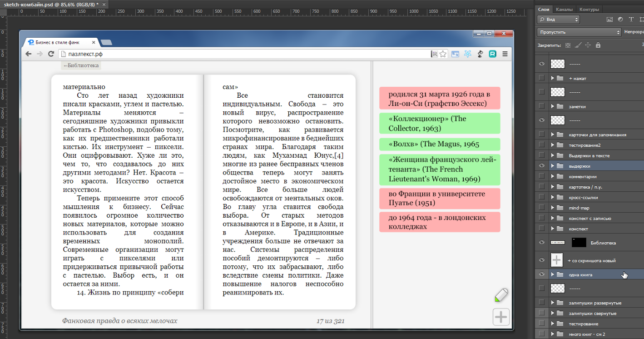644x339 pixels.
Task: Select the кросс-ссылки layer group
Action: pos(583,197)
